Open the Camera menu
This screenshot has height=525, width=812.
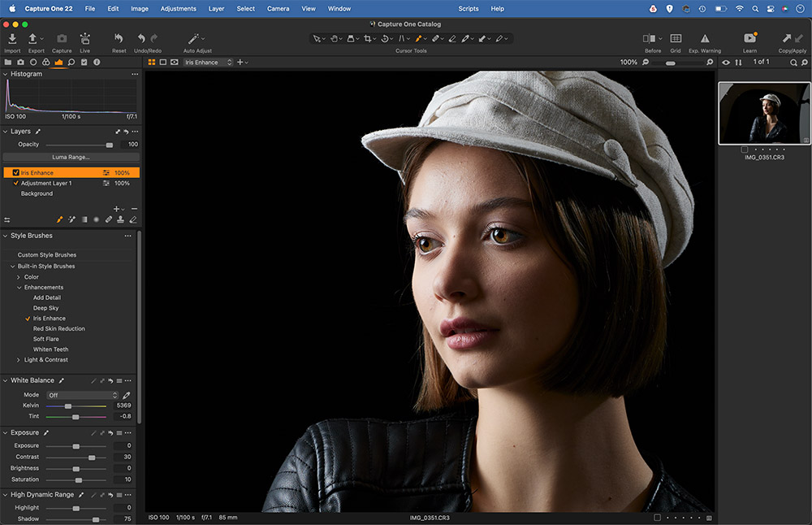tap(278, 9)
